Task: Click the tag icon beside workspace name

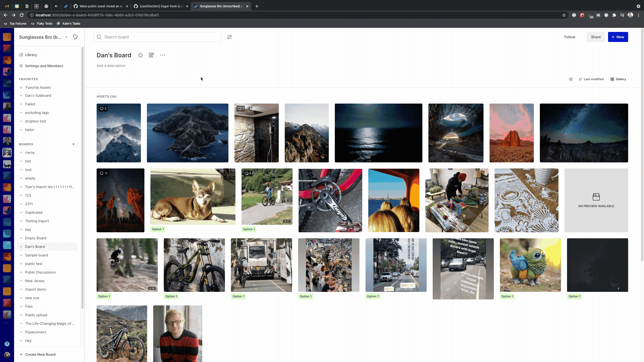Action: 75,37
